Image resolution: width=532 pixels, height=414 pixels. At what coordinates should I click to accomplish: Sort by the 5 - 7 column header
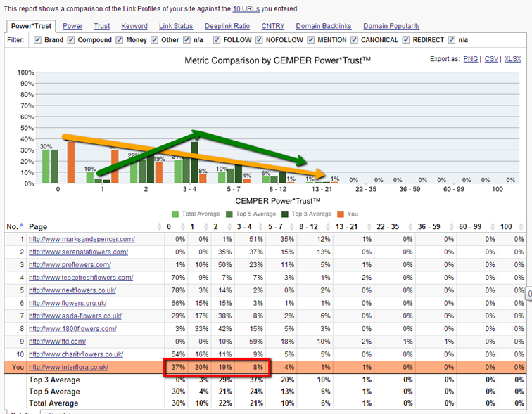coord(275,226)
